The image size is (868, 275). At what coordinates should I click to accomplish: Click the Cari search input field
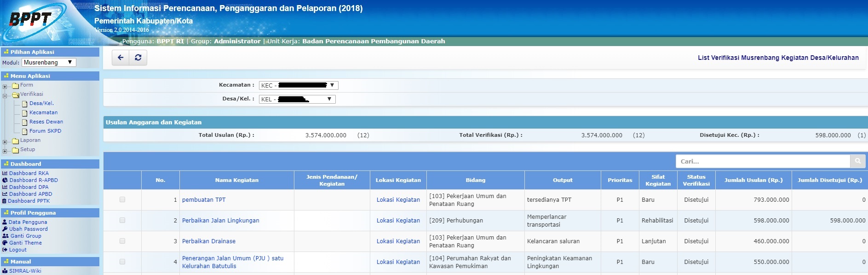tap(763, 161)
